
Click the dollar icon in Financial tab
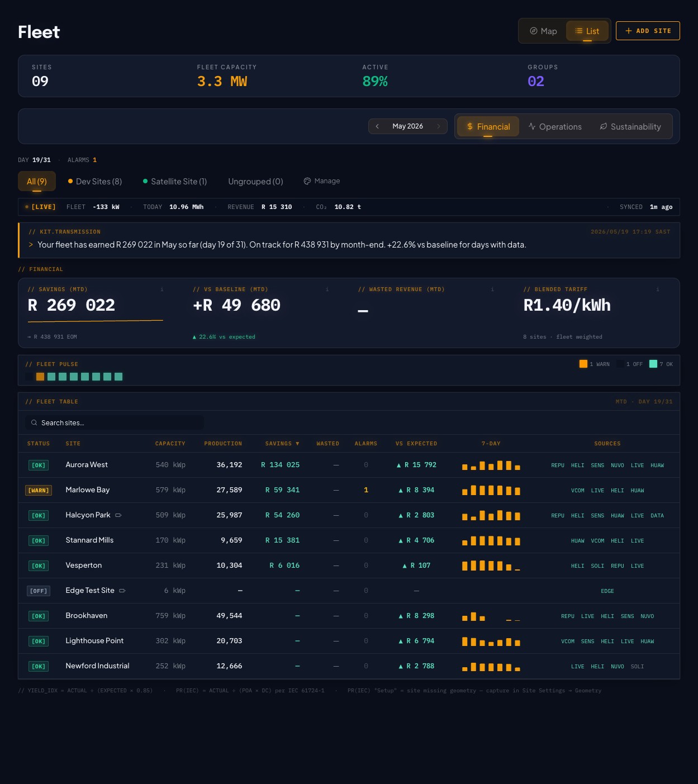pos(470,127)
